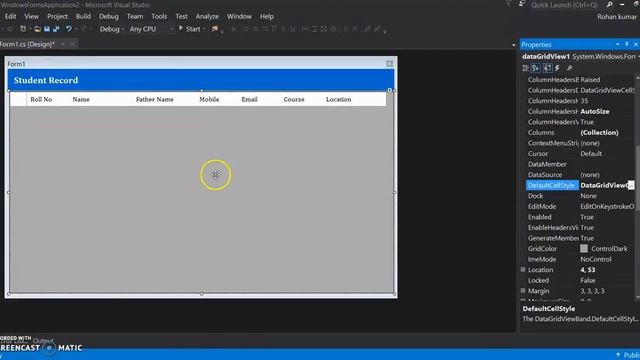The image size is (640, 360).
Task: Start debugging with the play icon
Action: click(181, 29)
